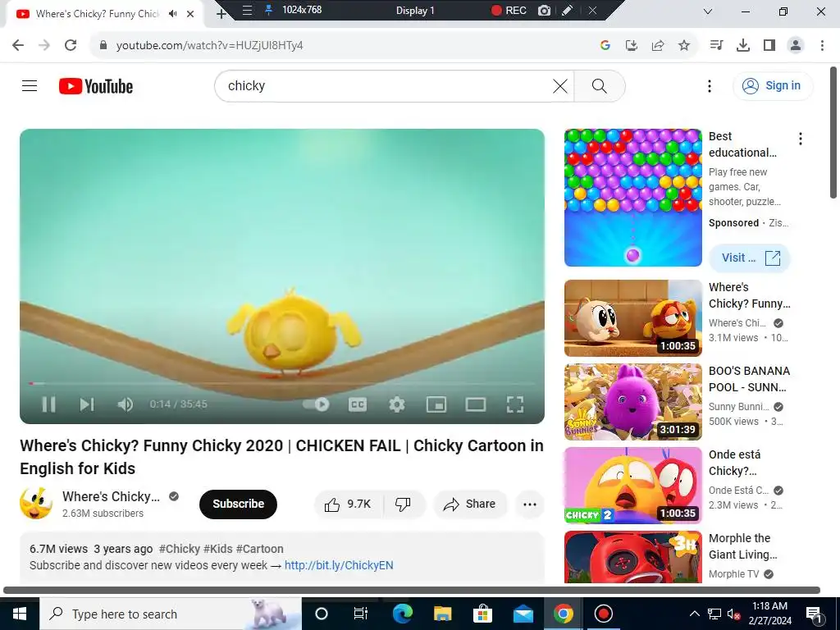Click the Sign in button
The image size is (840, 630).
coord(773,85)
